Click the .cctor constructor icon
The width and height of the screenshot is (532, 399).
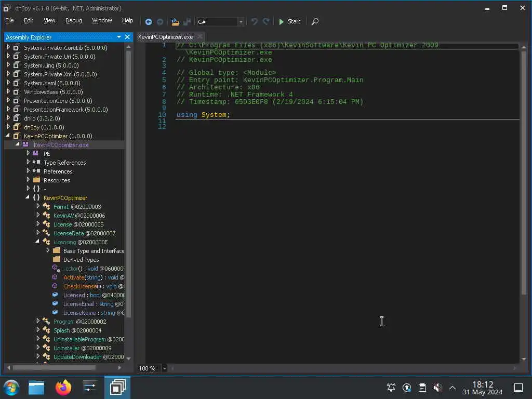56,269
